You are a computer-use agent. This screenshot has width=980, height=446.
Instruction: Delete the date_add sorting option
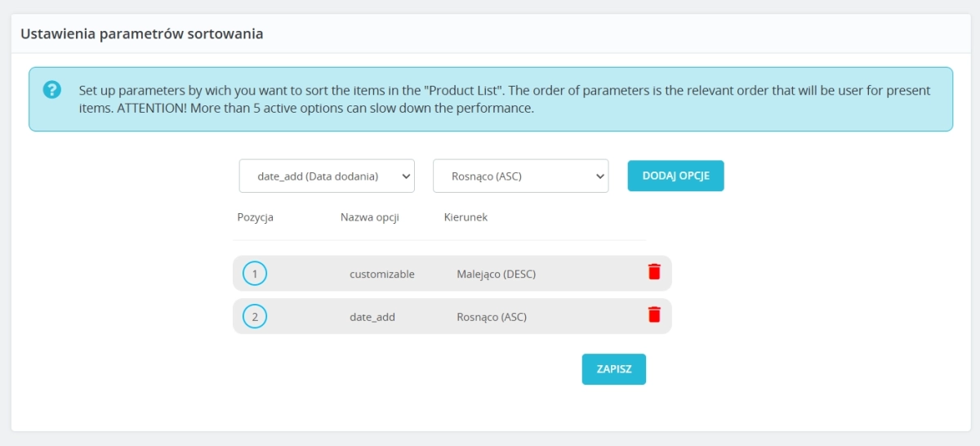point(654,315)
